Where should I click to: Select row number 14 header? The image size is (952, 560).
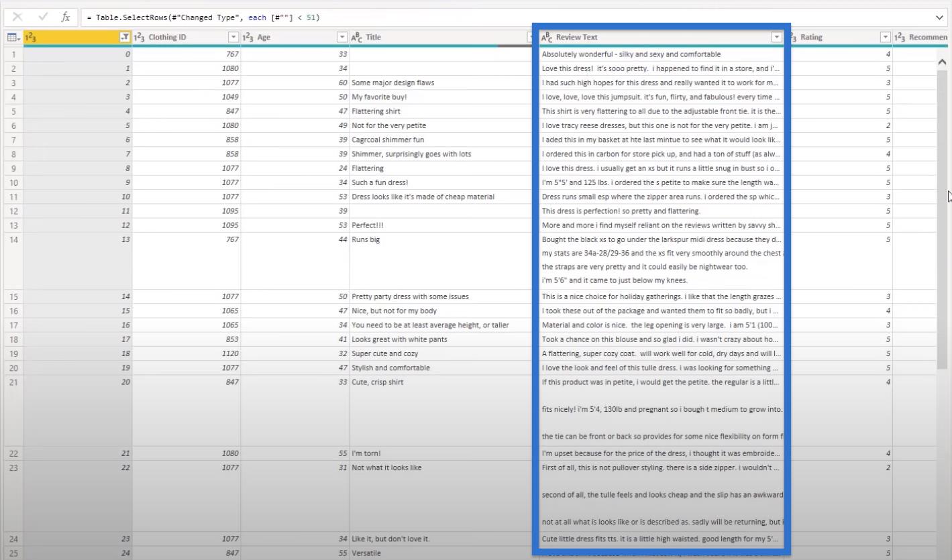point(13,261)
